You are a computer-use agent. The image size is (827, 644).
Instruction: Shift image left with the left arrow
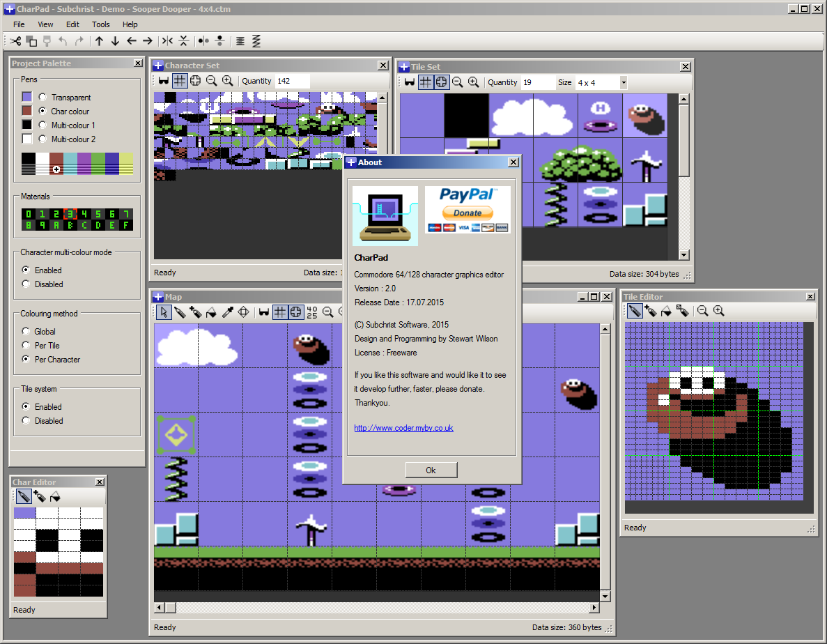(131, 41)
